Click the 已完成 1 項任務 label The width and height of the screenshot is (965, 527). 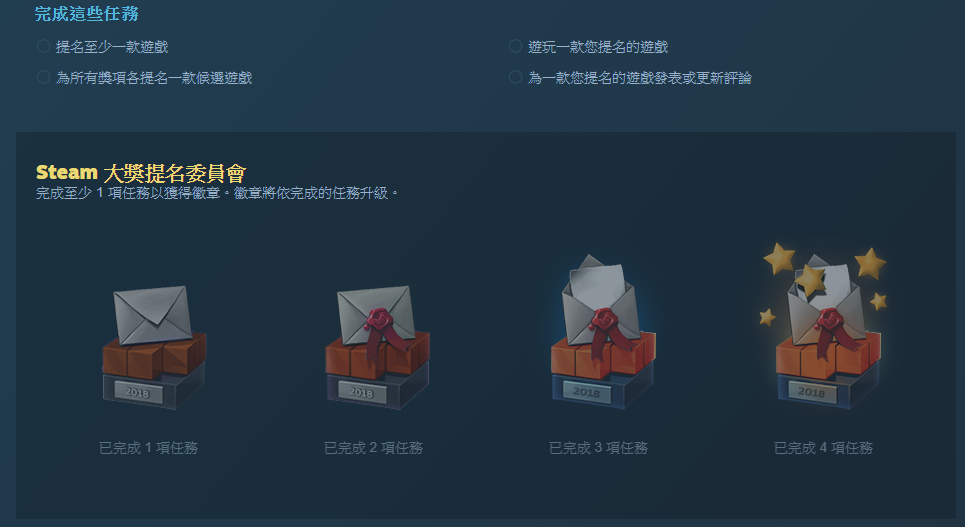pos(148,448)
